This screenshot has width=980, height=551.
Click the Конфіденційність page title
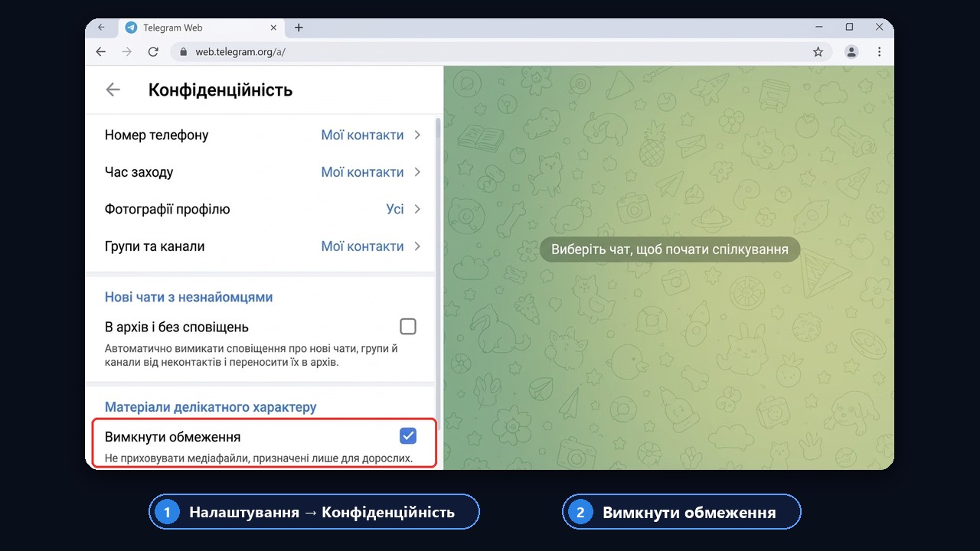point(220,90)
